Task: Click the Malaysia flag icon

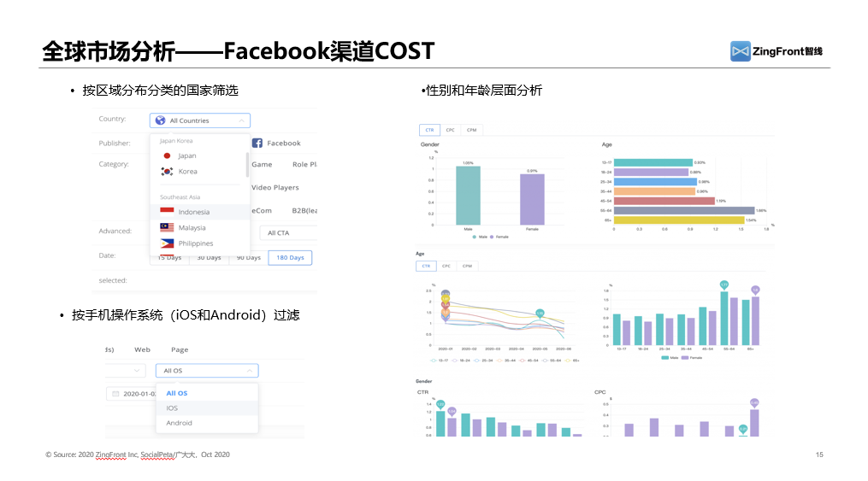Action: point(167,228)
